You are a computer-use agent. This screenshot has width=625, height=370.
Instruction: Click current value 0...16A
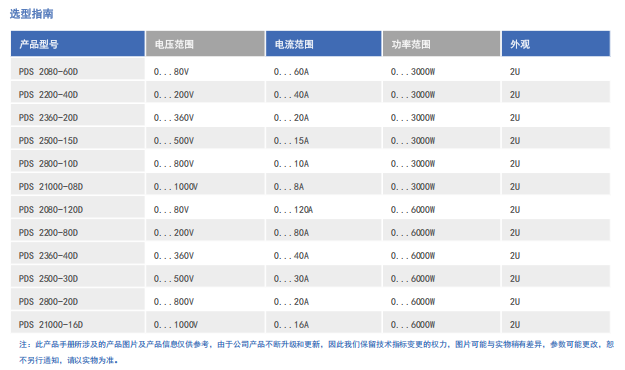coord(291,325)
